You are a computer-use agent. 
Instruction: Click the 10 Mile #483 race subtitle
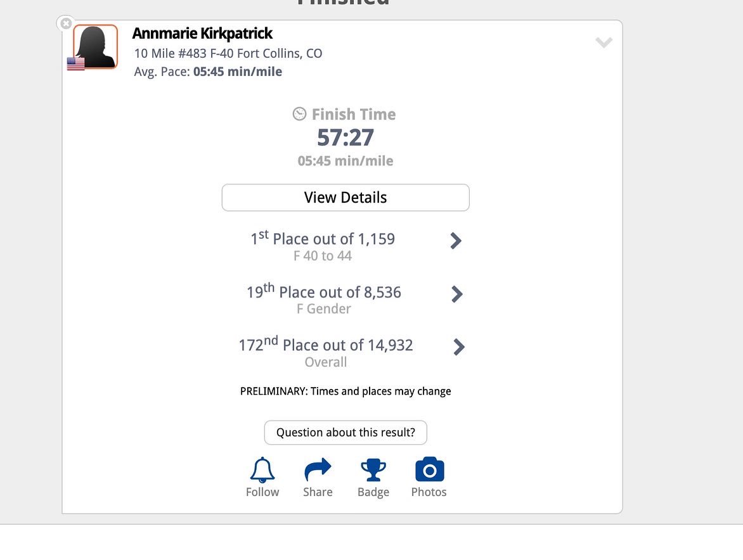tap(227, 53)
